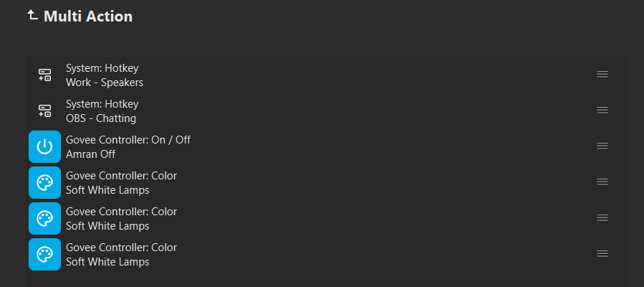Click the Govee power icon for Amran Off
Screen dimensions: 644x287
[44, 146]
